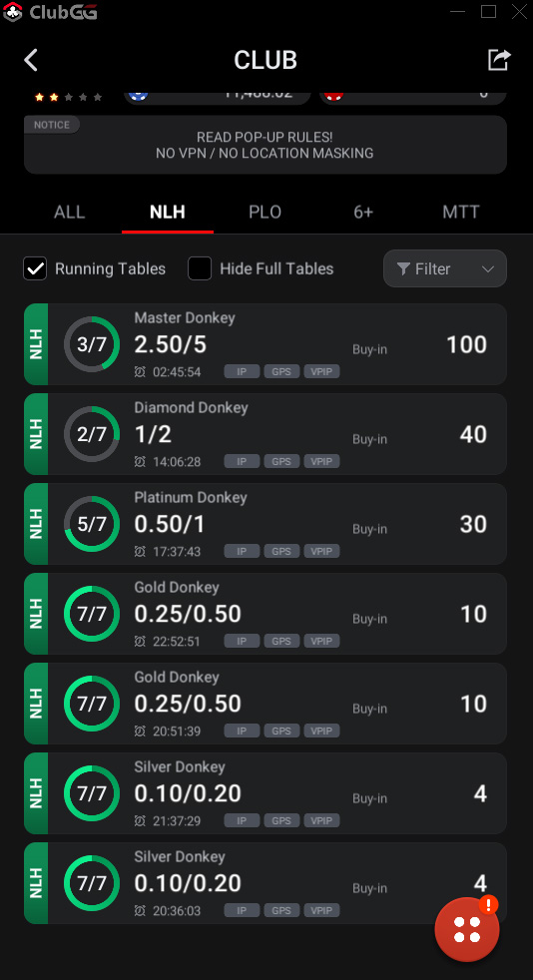This screenshot has height=980, width=533.
Task: Open the Master Donkey 2.50/5 table
Action: pos(265,344)
